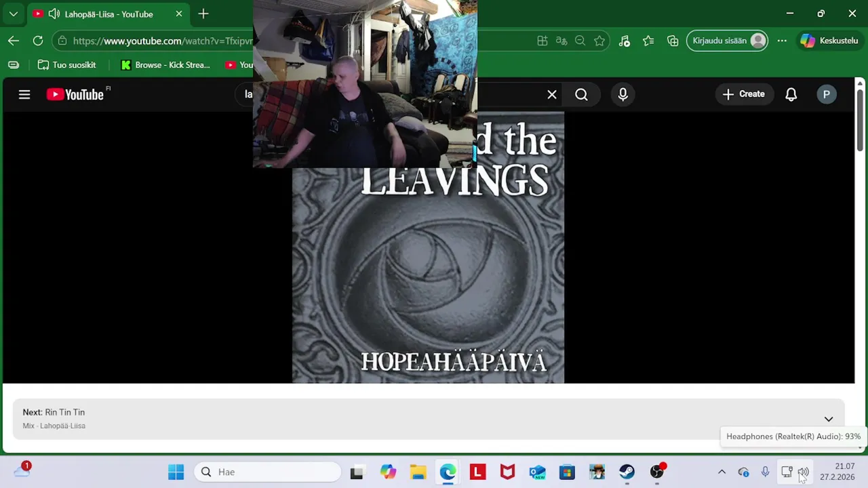Image resolution: width=868 pixels, height=488 pixels.
Task: Open McAfee from the taskbar
Action: point(507,472)
